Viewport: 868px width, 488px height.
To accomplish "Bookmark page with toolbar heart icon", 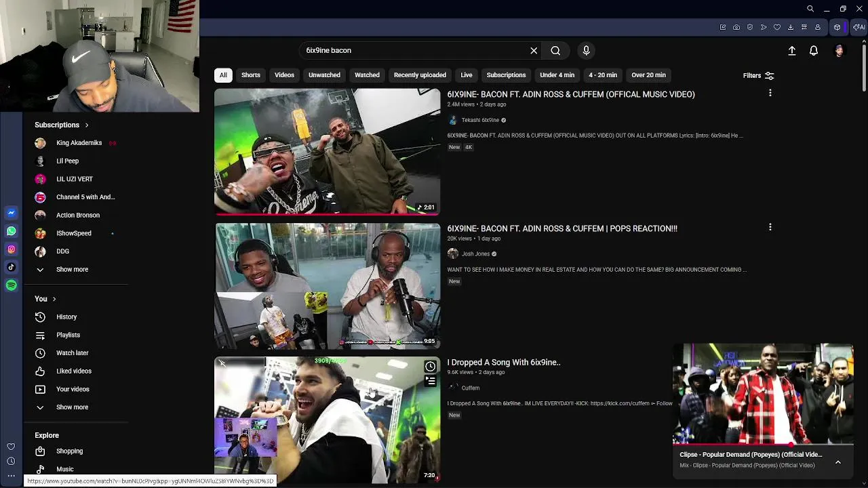I will (777, 27).
